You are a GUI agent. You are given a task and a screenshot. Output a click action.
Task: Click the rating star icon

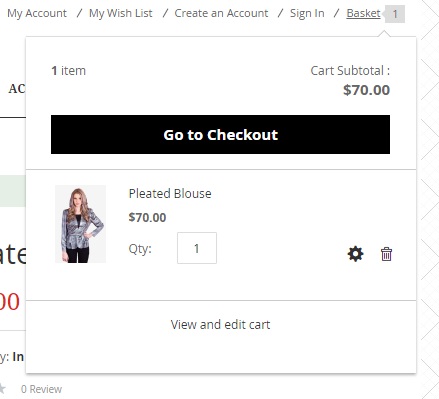coord(3,388)
